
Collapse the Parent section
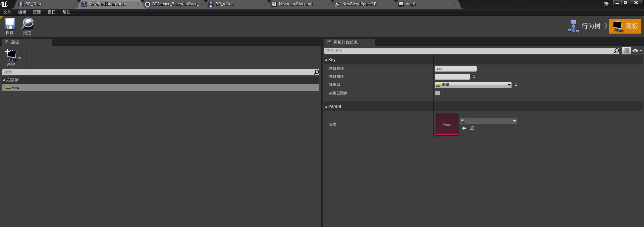click(x=326, y=107)
